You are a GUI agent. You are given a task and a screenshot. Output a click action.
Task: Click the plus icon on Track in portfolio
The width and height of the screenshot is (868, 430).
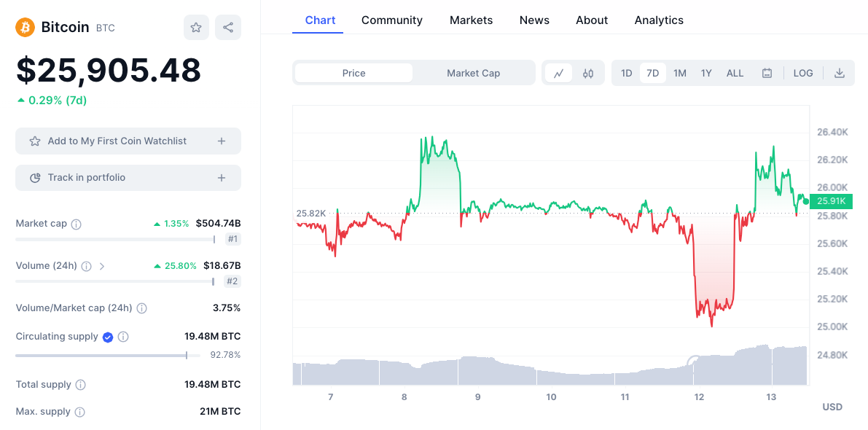coord(222,178)
